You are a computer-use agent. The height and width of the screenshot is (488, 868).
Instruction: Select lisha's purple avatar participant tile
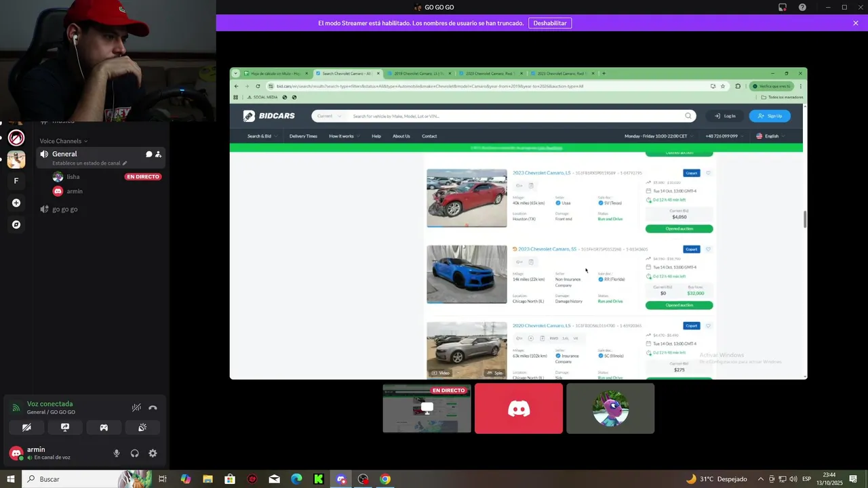point(610,409)
